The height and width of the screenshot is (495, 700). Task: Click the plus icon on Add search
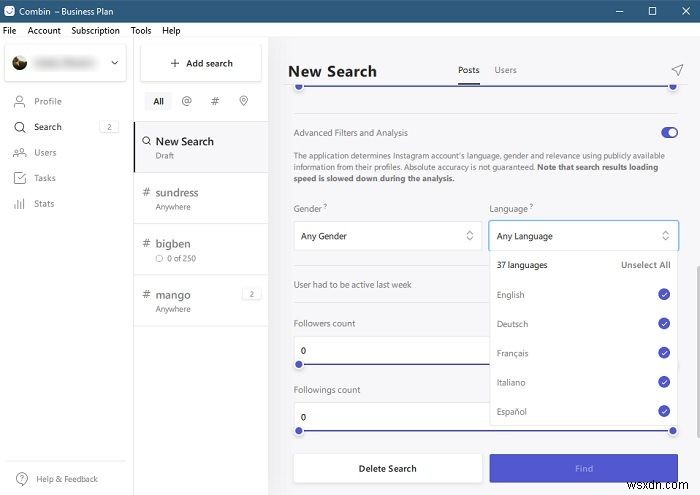(175, 63)
